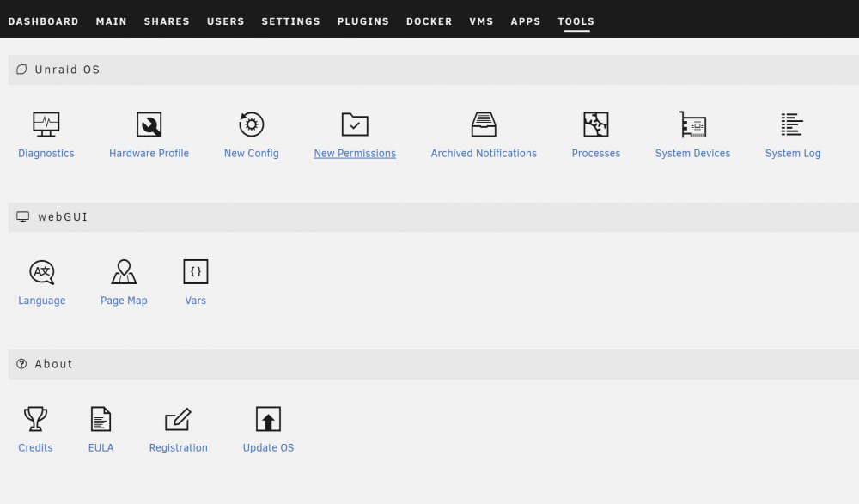The image size is (859, 504).
Task: Click the Credits trophy icon
Action: click(x=35, y=419)
